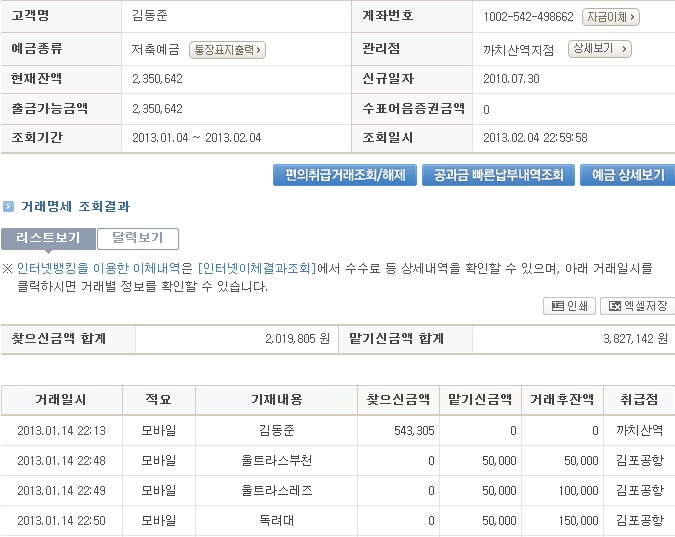Image resolution: width=675 pixels, height=537 pixels.
Task: Click the 인쇄 print button
Action: pos(569,306)
